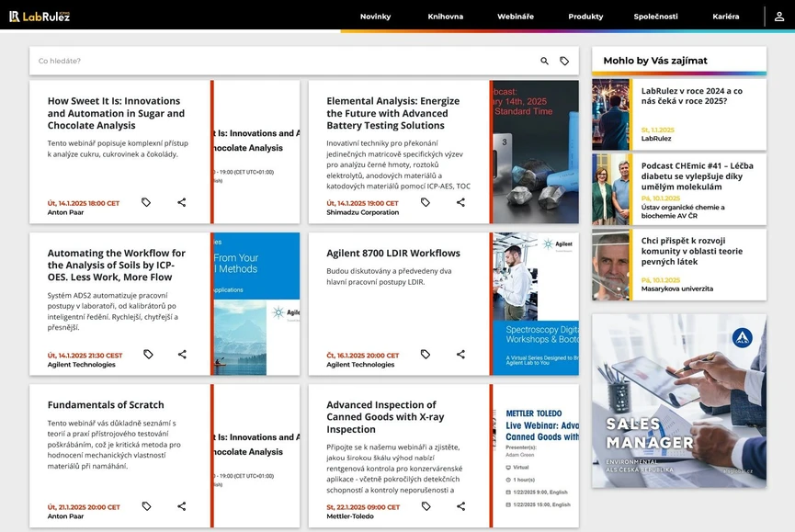
Task: Open 'Podcast CHEmic #41' article
Action: [698, 175]
